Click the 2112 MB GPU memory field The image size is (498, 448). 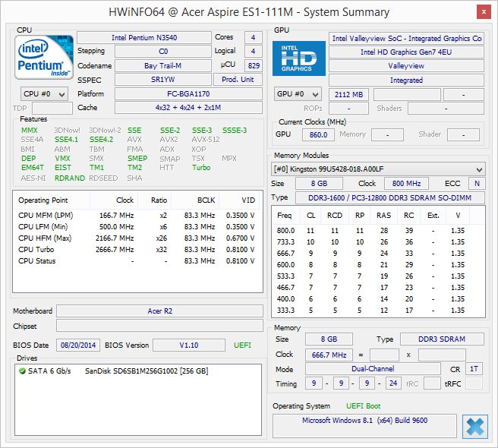coord(348,95)
